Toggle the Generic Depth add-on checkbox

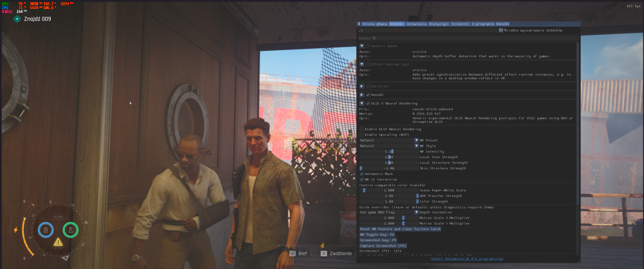click(x=368, y=46)
